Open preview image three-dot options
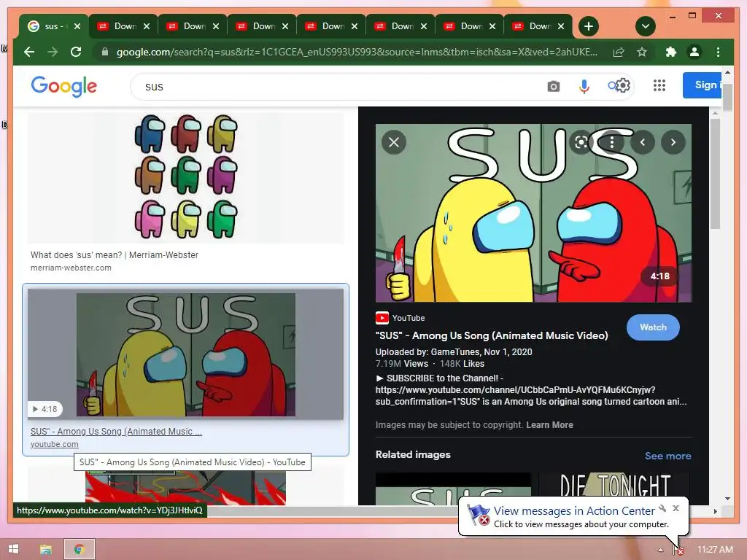This screenshot has height=560, width=747. tap(612, 142)
